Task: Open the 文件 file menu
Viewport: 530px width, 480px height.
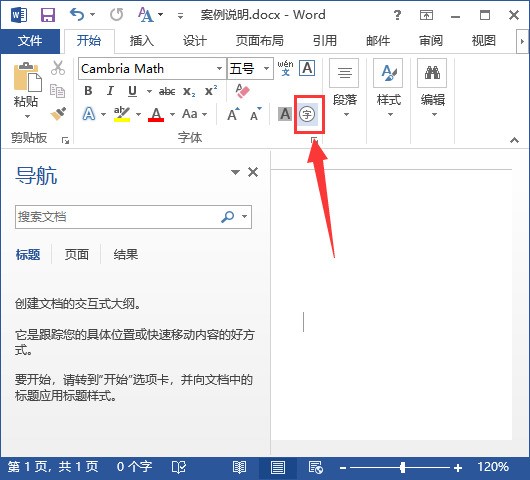Action: point(30,41)
